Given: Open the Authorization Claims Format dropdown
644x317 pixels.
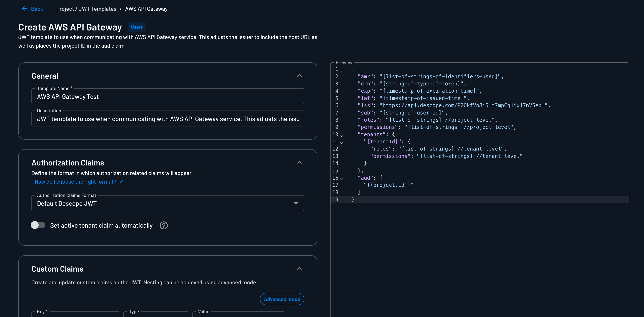Looking at the screenshot, I should 296,204.
